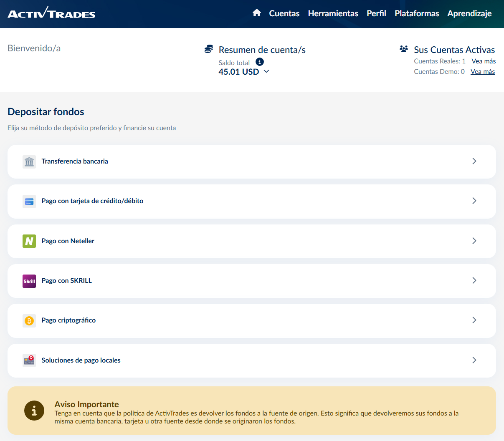Expand the 45.01 USD balance dropdown

266,71
